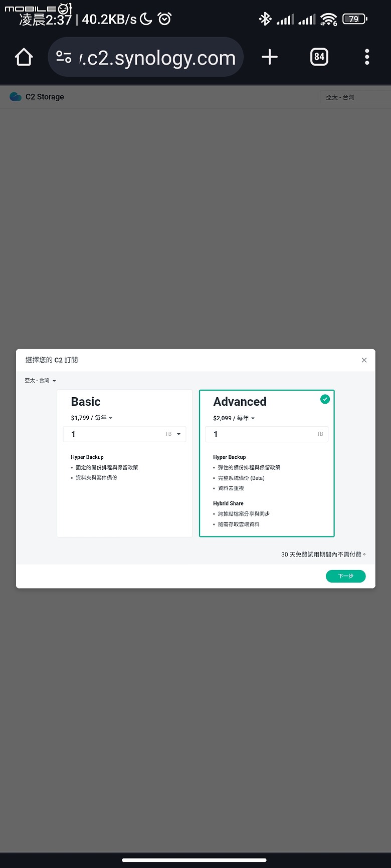Click the 選擇您的 C2 訂閱 dialog title

pos(52,360)
